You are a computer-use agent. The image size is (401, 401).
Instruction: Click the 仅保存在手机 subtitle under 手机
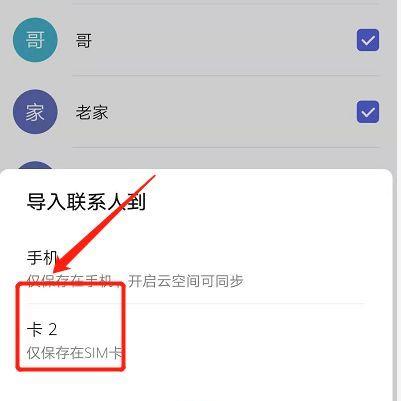click(x=70, y=281)
